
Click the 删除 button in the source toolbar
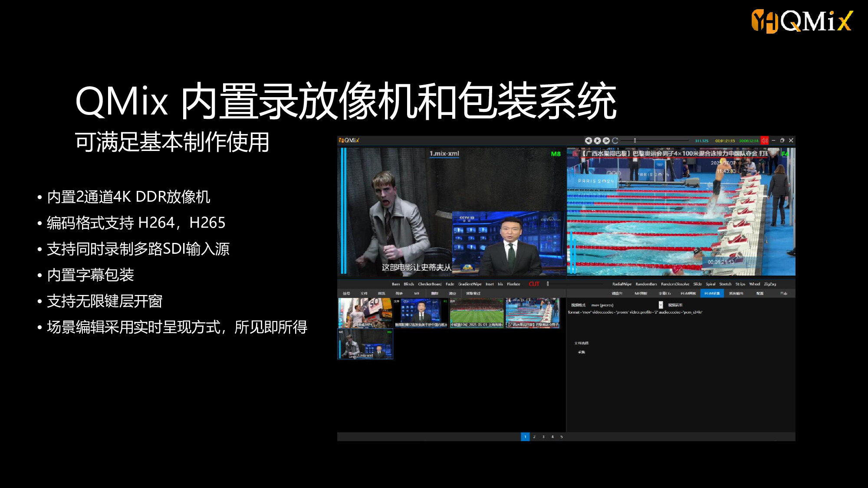434,294
